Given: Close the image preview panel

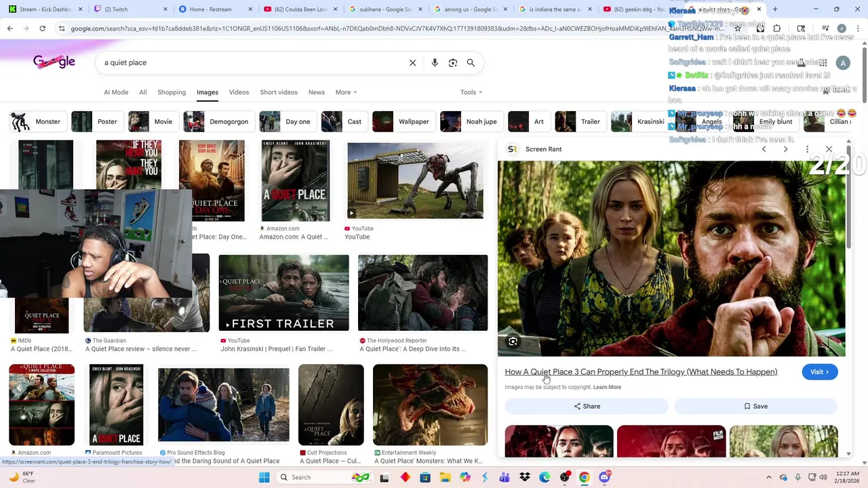Looking at the screenshot, I should pos(829,149).
